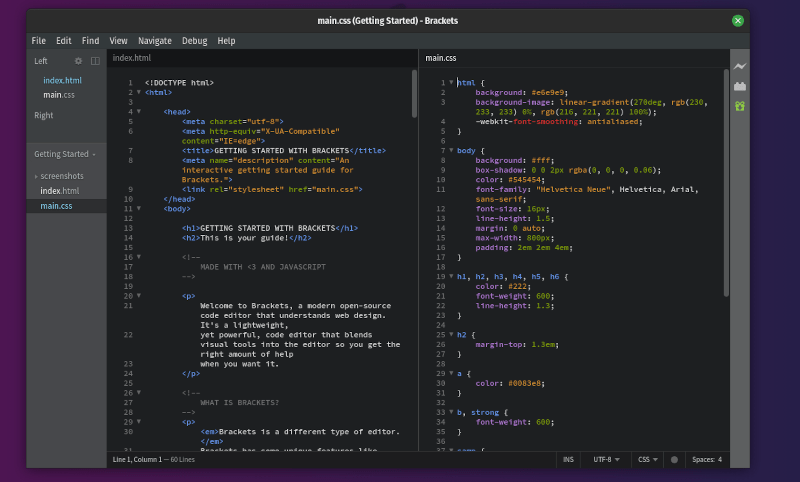800x482 pixels.
Task: Open the UTF-8 encoding dropdown
Action: 606,460
